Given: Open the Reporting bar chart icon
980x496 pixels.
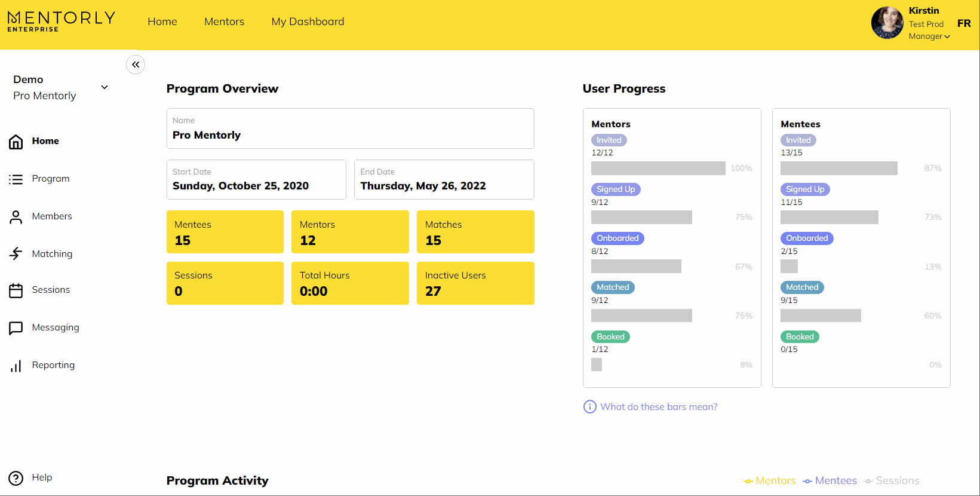Looking at the screenshot, I should pyautogui.click(x=16, y=366).
